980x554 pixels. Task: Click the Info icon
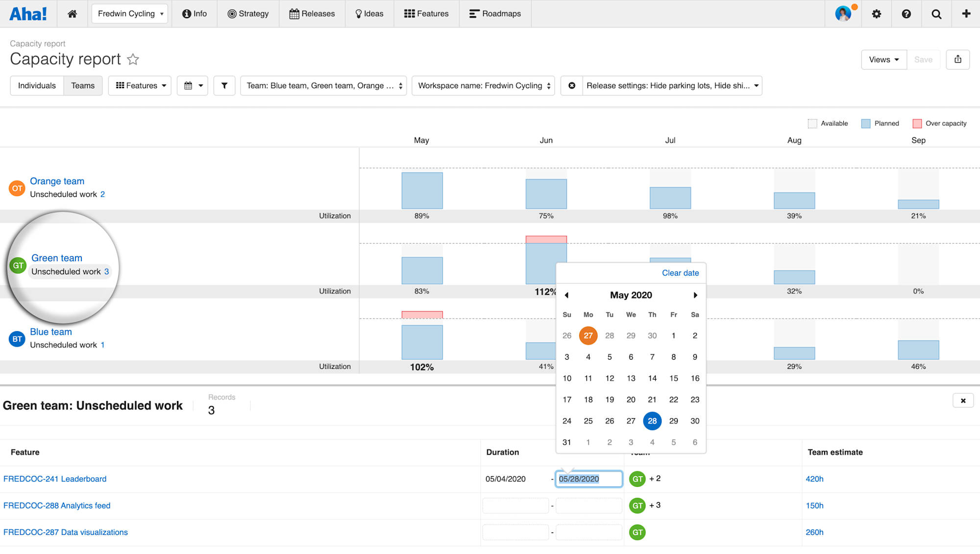pyautogui.click(x=195, y=14)
